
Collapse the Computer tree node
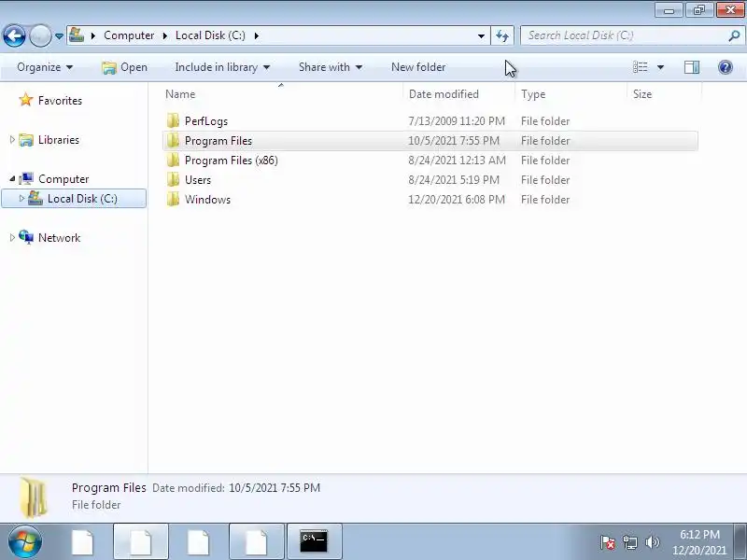click(12, 178)
